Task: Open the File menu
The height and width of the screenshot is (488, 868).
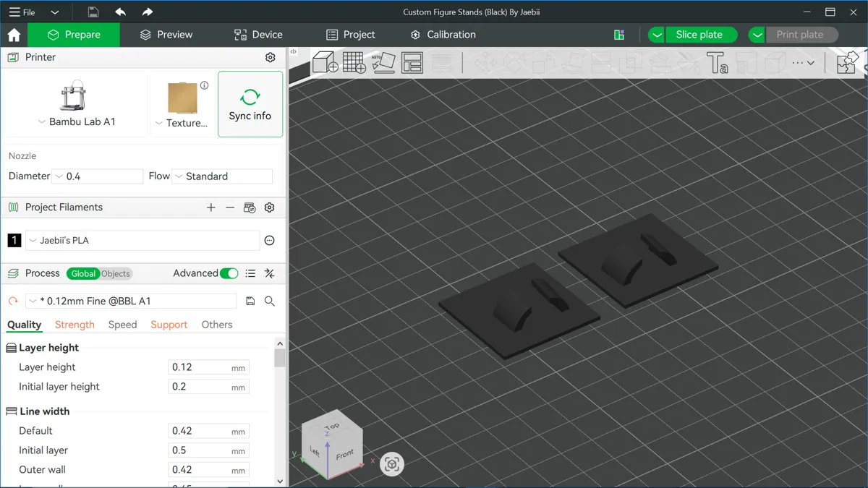Action: tap(22, 12)
